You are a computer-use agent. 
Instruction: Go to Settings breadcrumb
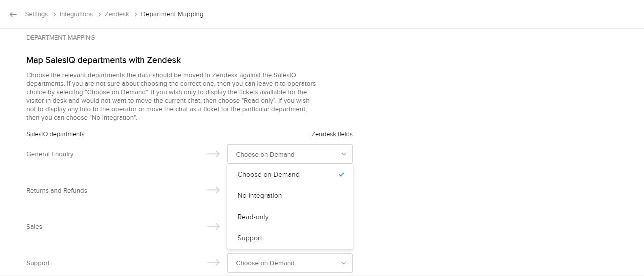point(36,14)
